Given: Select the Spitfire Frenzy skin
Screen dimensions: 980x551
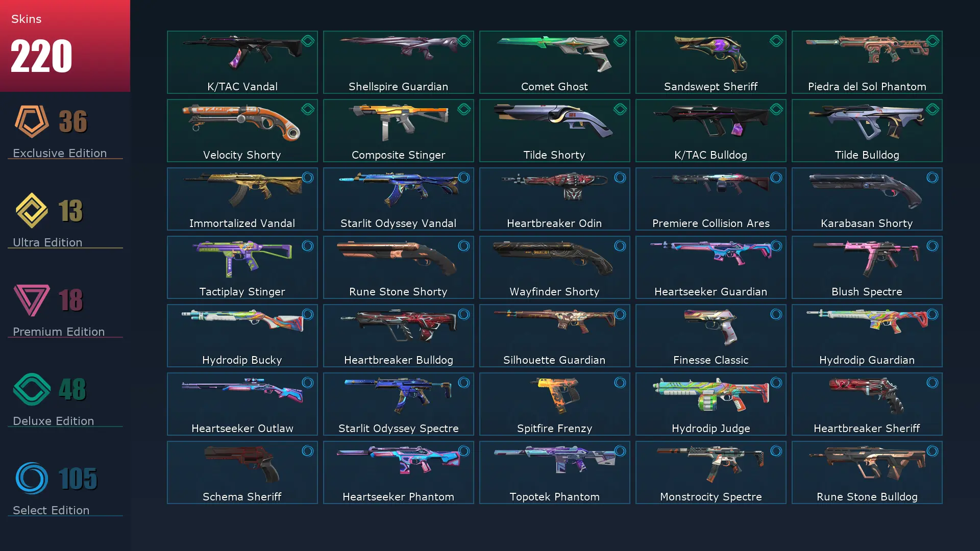Looking at the screenshot, I should pyautogui.click(x=555, y=404).
